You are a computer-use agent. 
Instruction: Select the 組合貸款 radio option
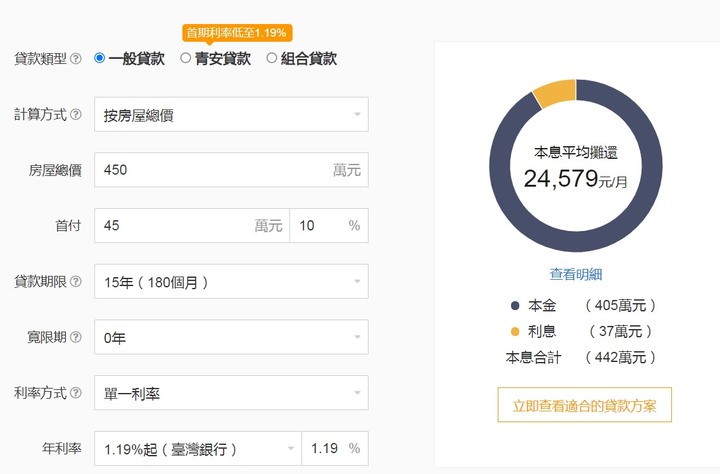(272, 59)
